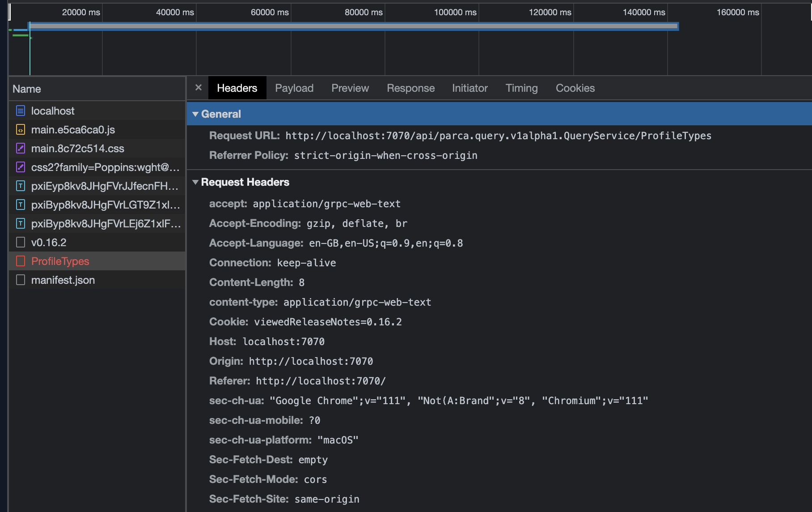Click the font icon beside pxiEyp8kv8JHgFVrJJfecnFH request
Screen dimensions: 812x512
click(20, 186)
